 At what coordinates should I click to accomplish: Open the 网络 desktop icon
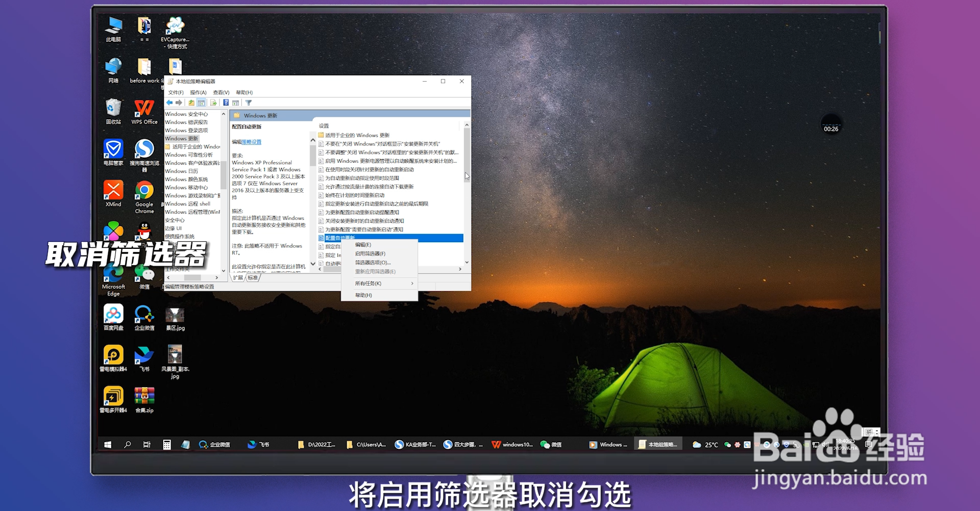tap(113, 70)
